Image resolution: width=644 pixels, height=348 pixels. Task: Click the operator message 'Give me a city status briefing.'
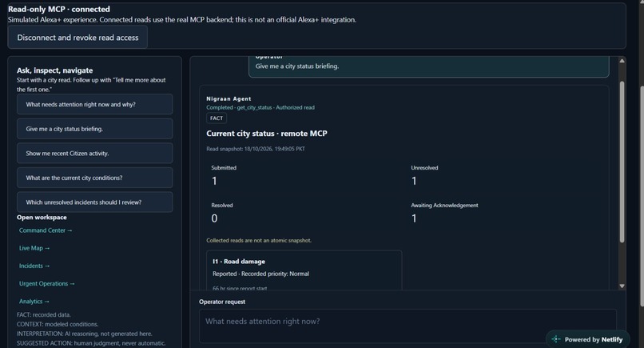coord(297,66)
